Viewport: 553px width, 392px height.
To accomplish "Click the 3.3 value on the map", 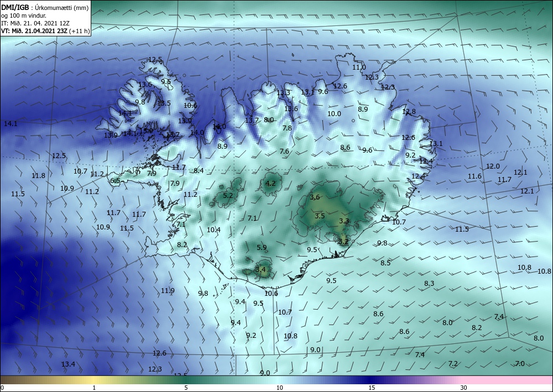I will tap(344, 221).
